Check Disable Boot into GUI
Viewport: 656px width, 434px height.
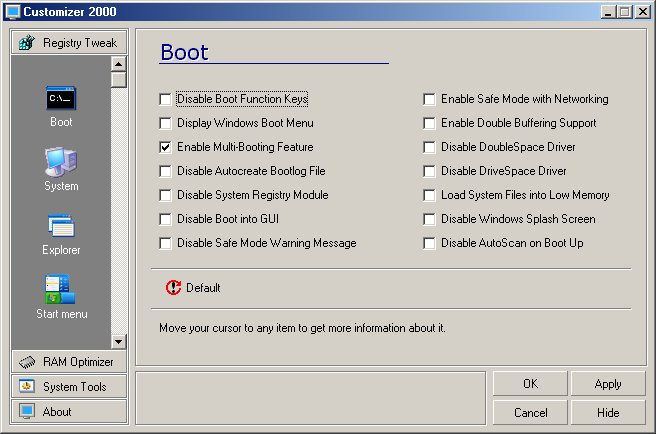pos(165,219)
